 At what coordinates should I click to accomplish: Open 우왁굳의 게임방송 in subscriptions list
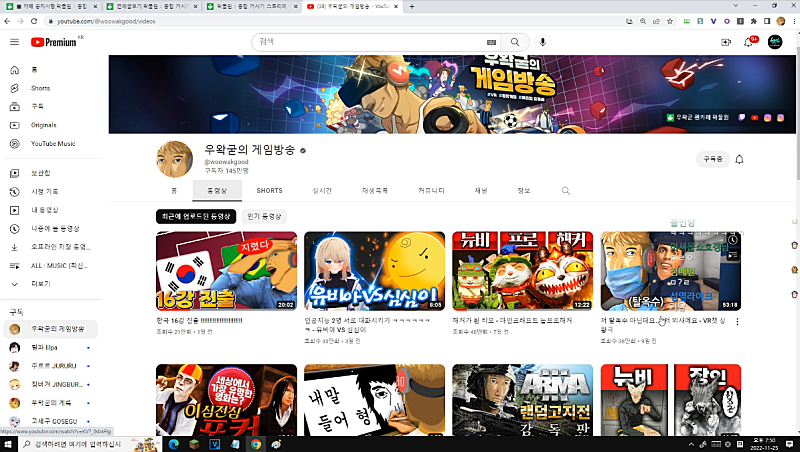click(51, 329)
